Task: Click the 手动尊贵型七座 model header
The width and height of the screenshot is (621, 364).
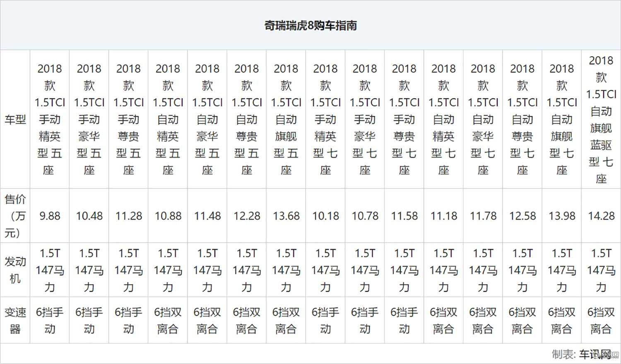Action: point(404,119)
